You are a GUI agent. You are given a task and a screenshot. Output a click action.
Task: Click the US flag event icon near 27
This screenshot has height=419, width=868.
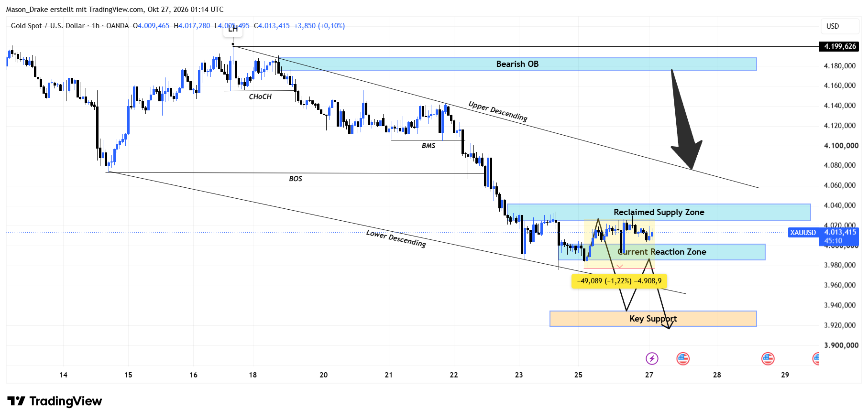[683, 358]
